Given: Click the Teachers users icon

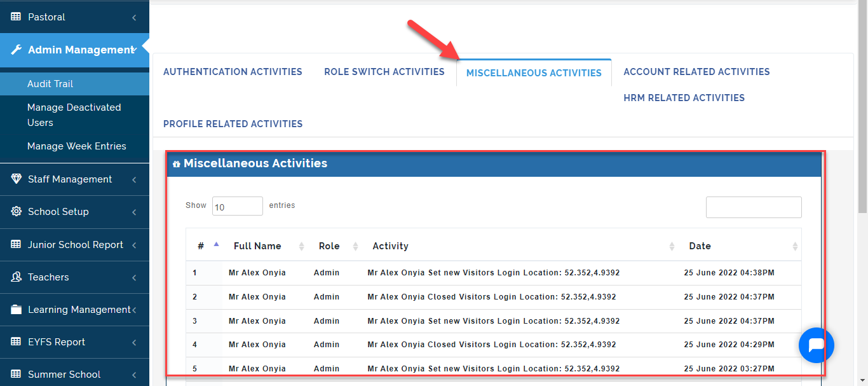Looking at the screenshot, I should (x=16, y=277).
